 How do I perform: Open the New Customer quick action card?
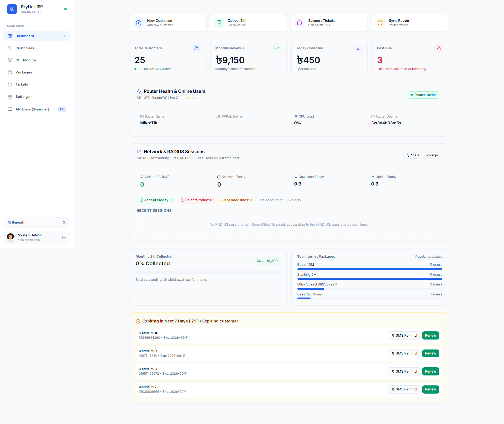coord(168,23)
